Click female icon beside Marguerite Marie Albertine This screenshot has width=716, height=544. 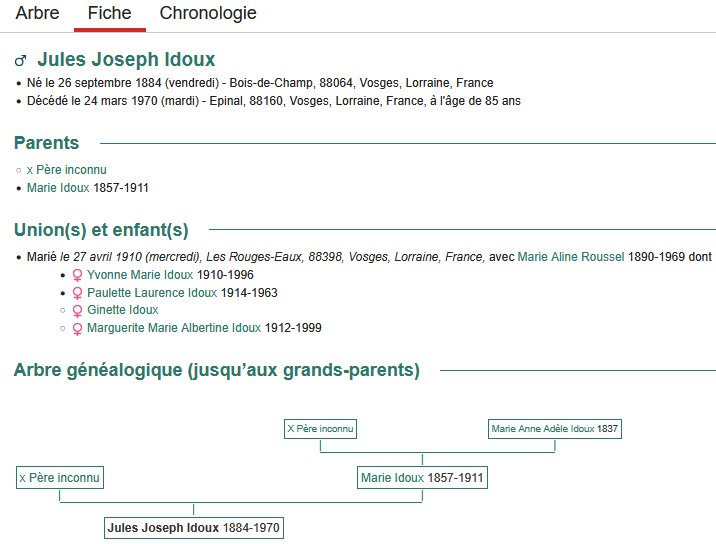pos(77,329)
